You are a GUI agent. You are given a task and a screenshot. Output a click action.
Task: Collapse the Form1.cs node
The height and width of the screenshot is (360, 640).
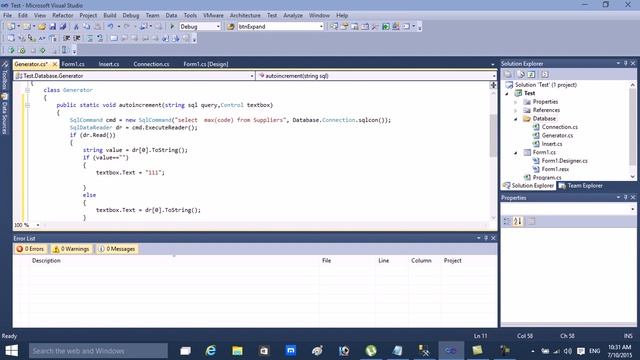point(516,153)
